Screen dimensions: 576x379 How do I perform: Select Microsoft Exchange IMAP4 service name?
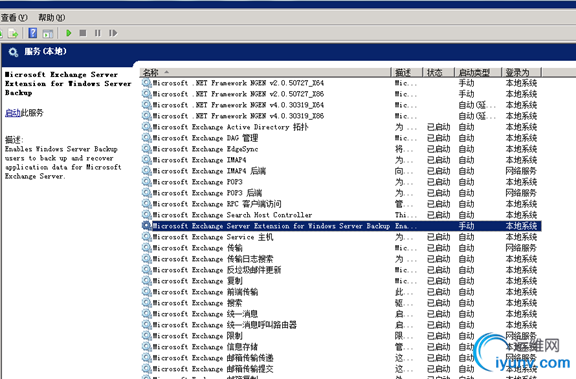(x=199, y=160)
